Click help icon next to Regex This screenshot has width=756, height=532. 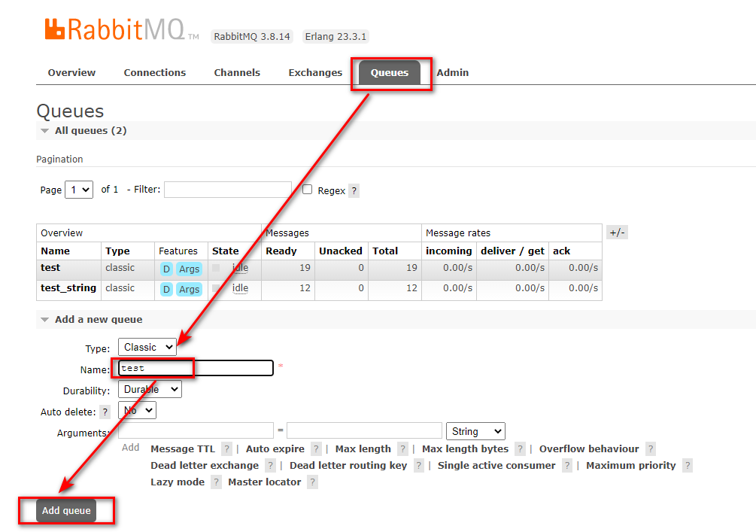(354, 191)
